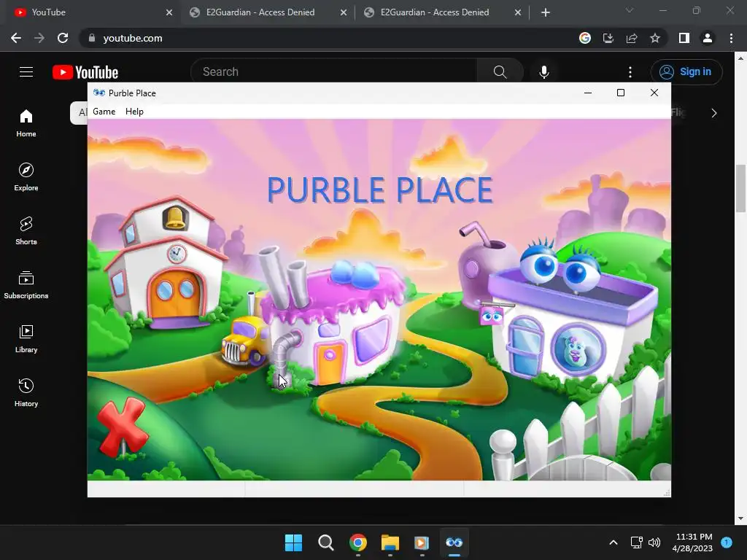
Task: Open the notification badge in tray
Action: [727, 542]
